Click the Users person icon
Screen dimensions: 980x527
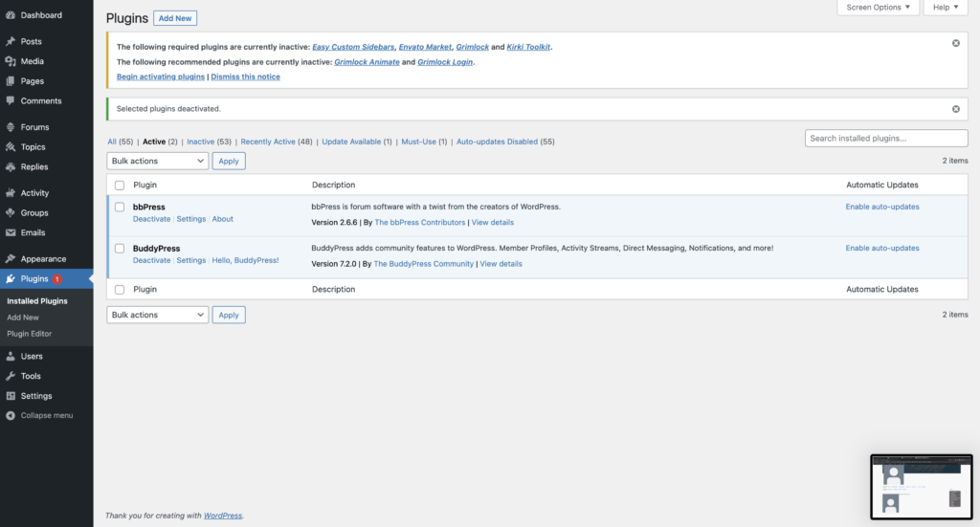click(11, 356)
